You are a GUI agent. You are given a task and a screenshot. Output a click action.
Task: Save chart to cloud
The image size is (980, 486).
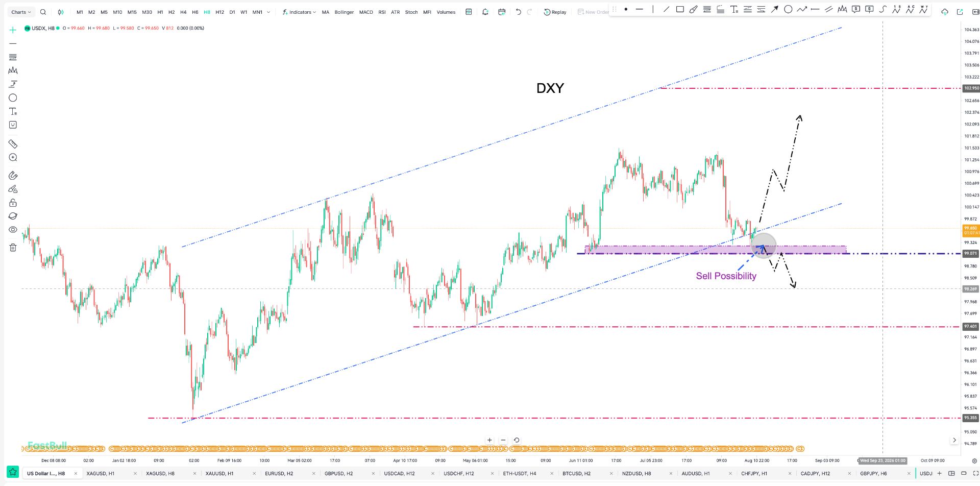945,12
